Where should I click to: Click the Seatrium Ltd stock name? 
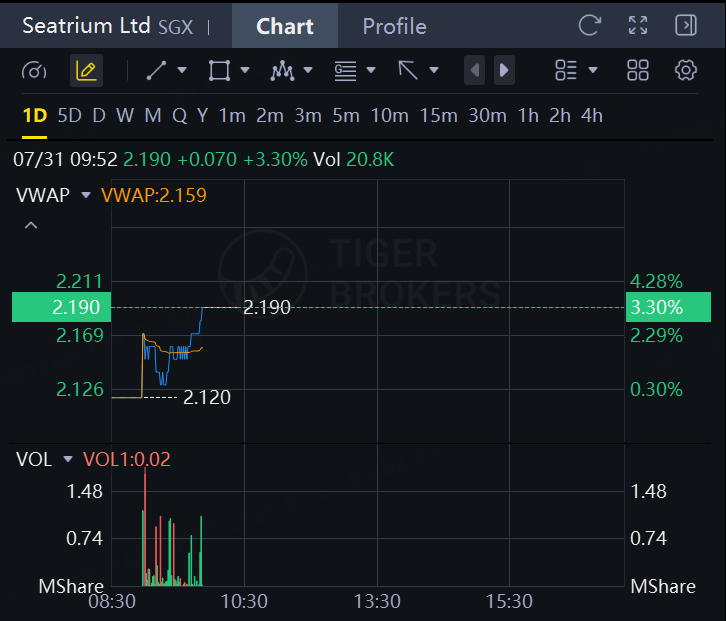(x=86, y=25)
